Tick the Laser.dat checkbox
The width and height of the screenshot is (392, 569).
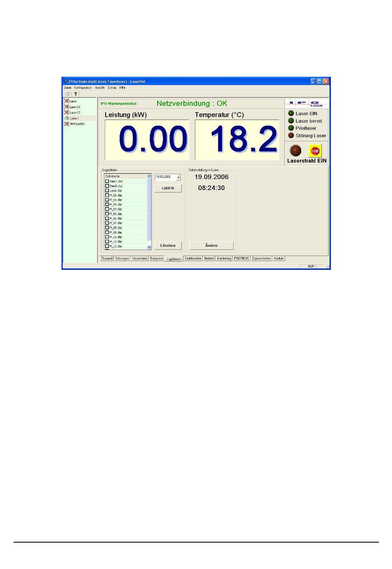[x=107, y=191]
